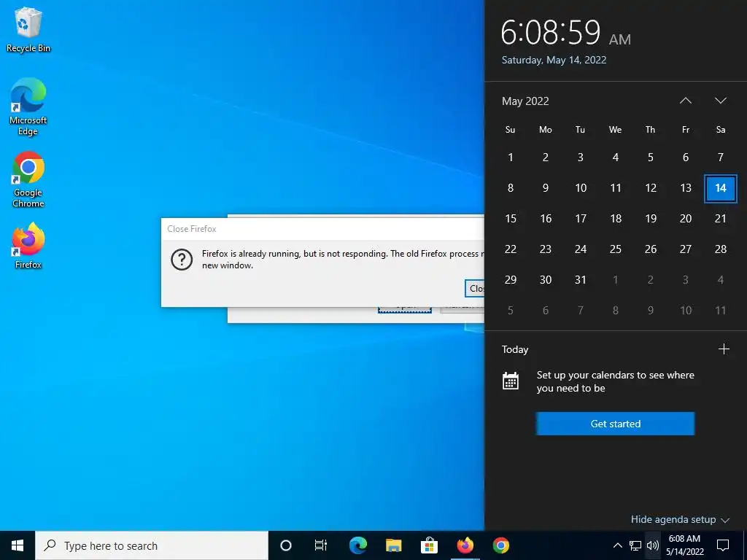Screen dimensions: 747x560
Task: Open the Recycle Bin desktop icon
Action: pos(28,29)
